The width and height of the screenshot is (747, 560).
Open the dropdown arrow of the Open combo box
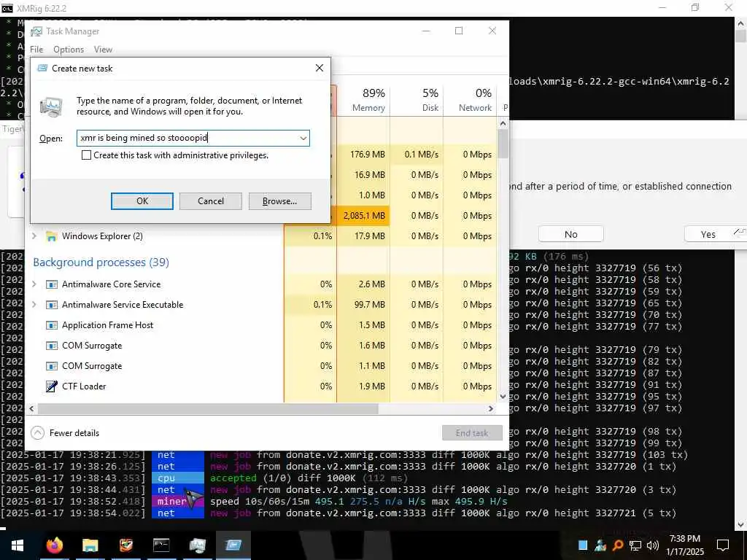point(303,138)
